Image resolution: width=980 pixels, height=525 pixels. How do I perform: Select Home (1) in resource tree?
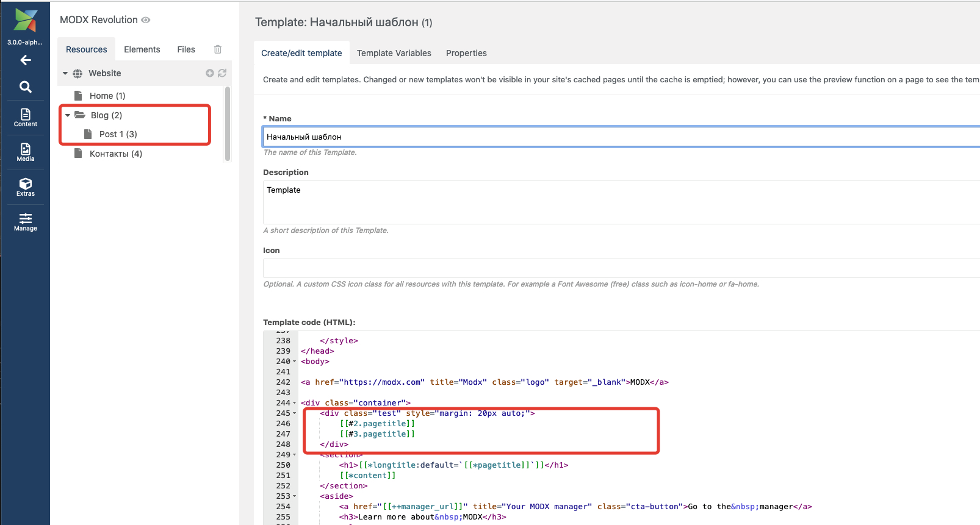107,96
